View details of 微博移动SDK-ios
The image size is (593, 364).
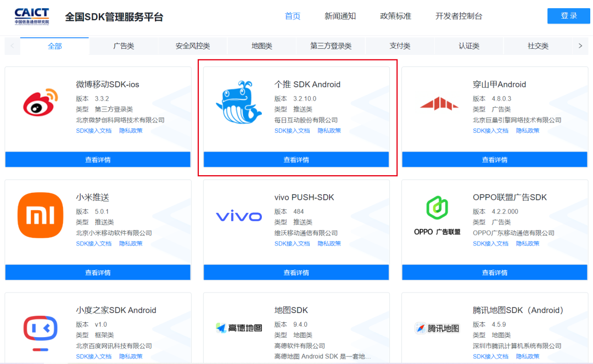point(98,160)
